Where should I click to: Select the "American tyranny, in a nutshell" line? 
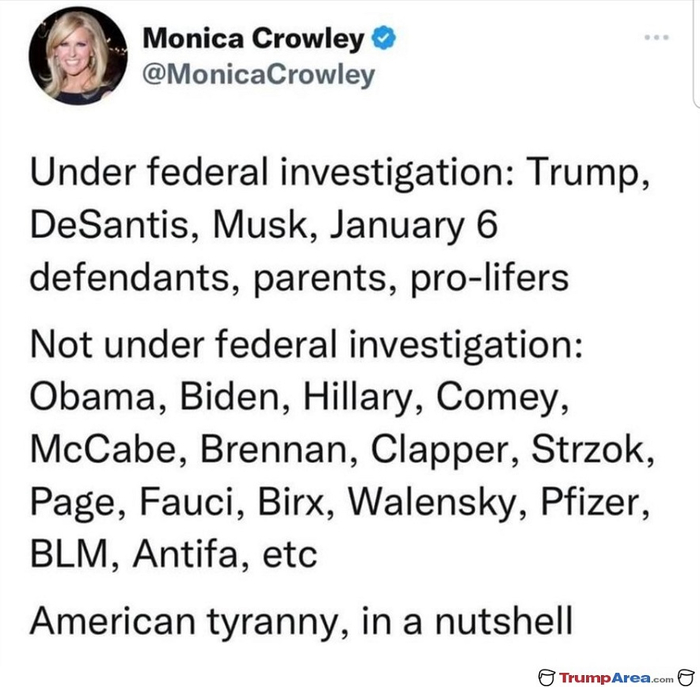tap(301, 620)
